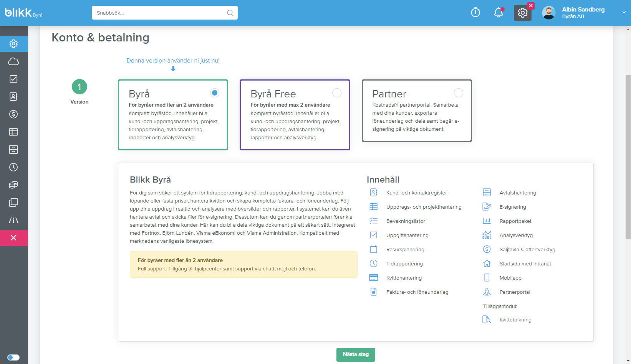Click step 1 Version circle
The image size is (631, 364).
[x=79, y=87]
